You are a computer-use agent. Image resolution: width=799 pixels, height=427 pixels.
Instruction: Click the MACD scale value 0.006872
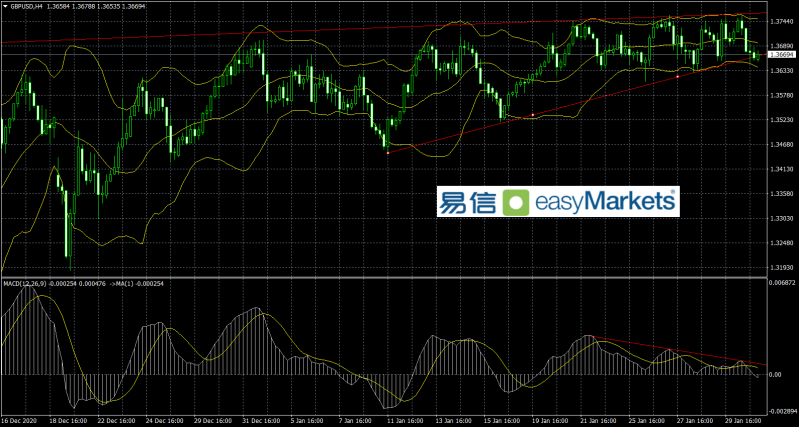tap(783, 282)
